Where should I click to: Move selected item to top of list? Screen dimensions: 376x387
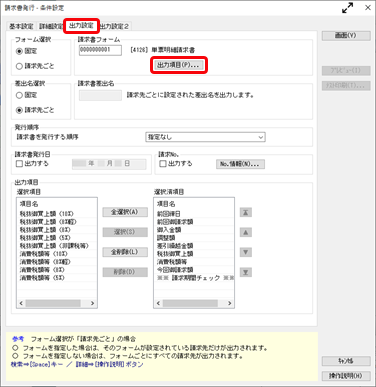coord(246,212)
